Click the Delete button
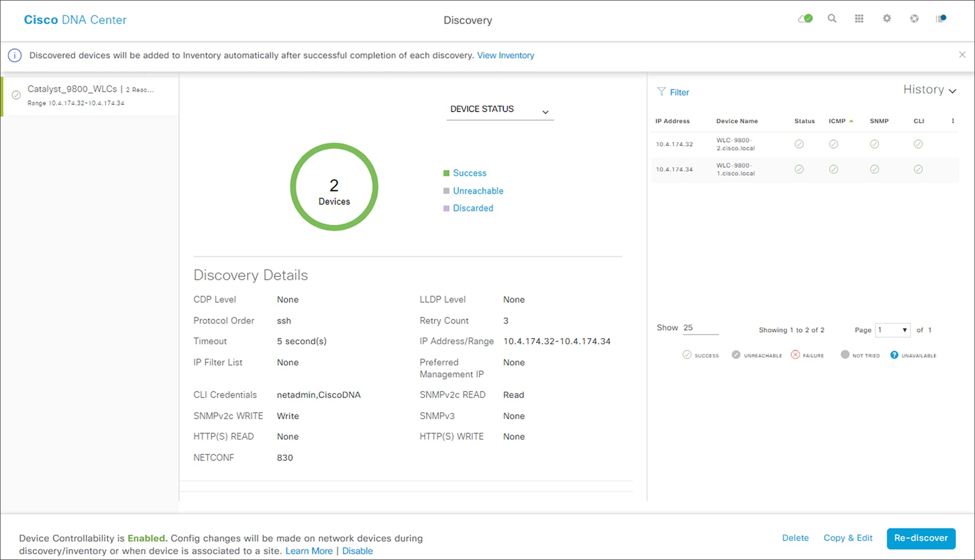The height and width of the screenshot is (560, 975). (795, 538)
